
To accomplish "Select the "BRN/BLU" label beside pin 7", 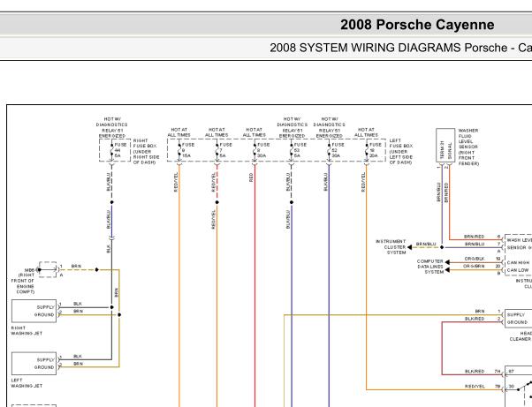I will pyautogui.click(x=475, y=244).
